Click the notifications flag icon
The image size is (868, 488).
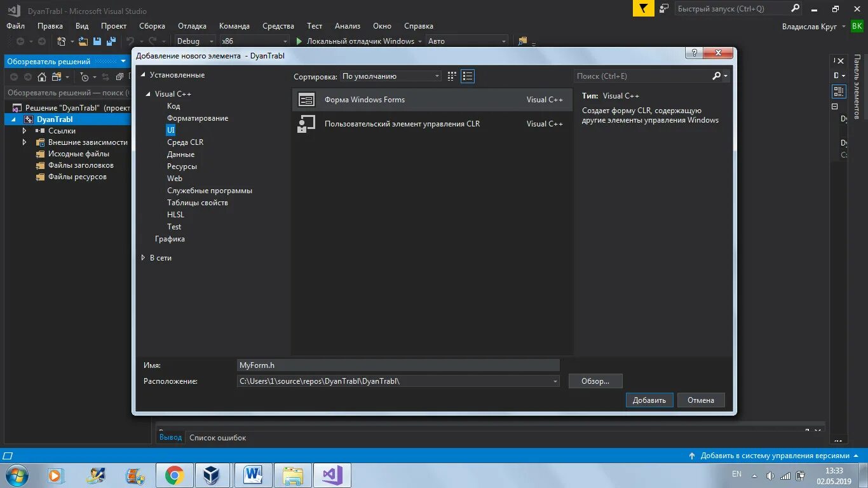click(644, 9)
